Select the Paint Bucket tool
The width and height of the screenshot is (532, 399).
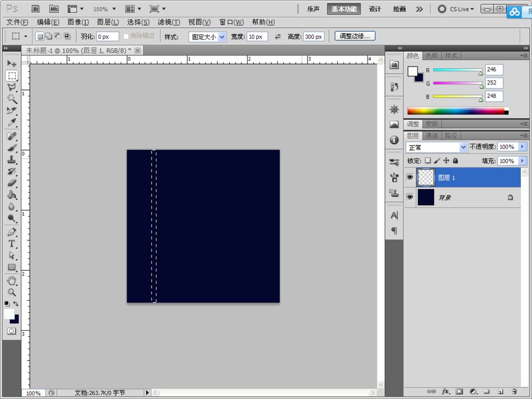click(12, 195)
